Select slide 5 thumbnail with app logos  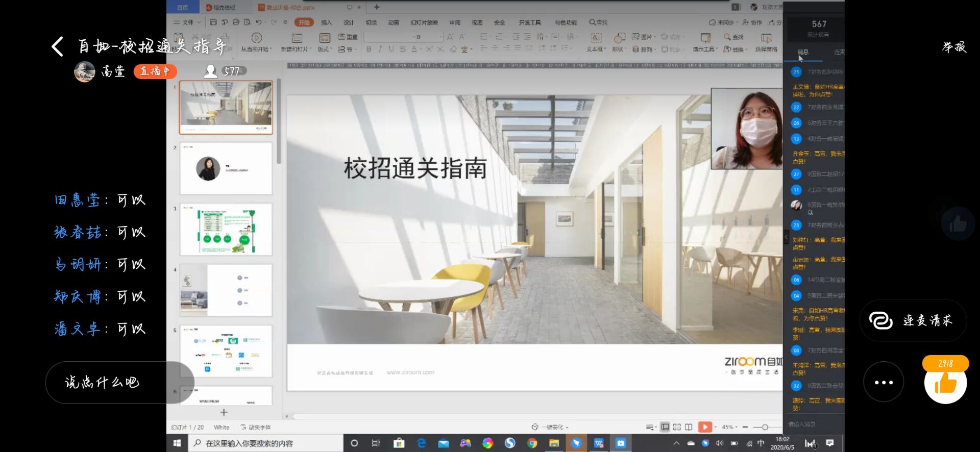226,351
